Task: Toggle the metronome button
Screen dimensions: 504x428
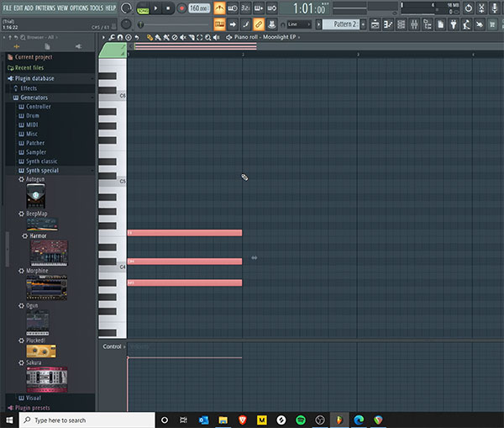Action: (x=220, y=8)
